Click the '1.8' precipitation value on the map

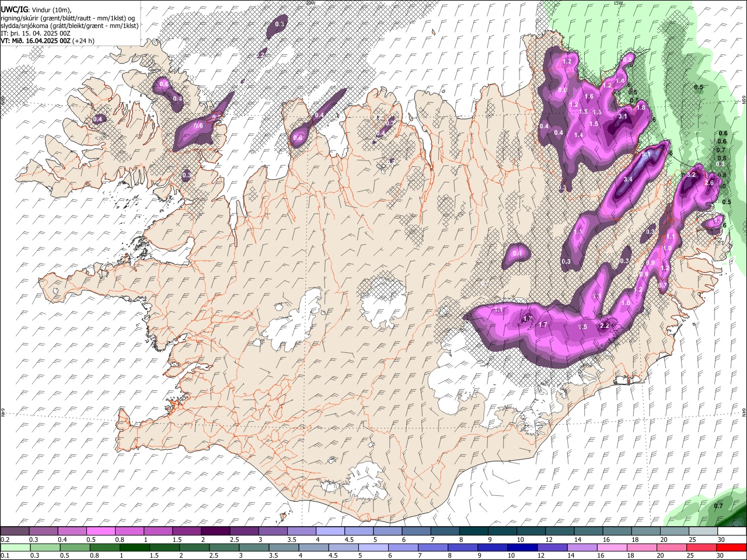click(641, 107)
